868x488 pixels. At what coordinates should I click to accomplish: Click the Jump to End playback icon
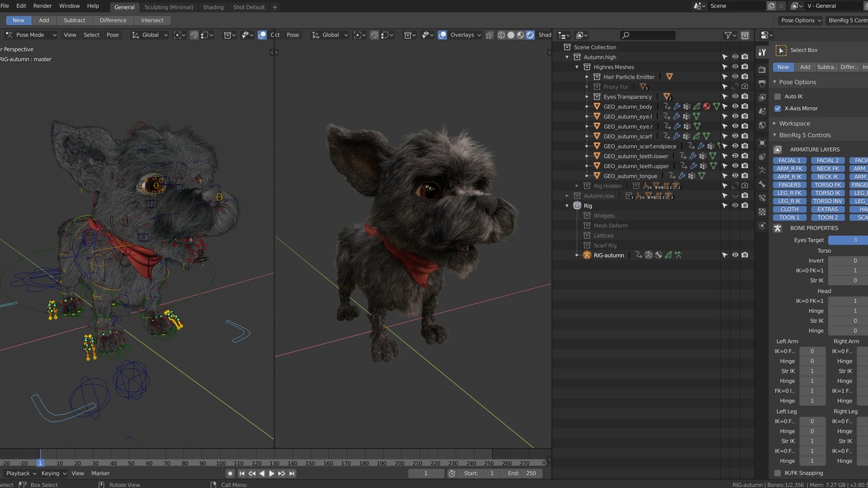[x=292, y=473]
